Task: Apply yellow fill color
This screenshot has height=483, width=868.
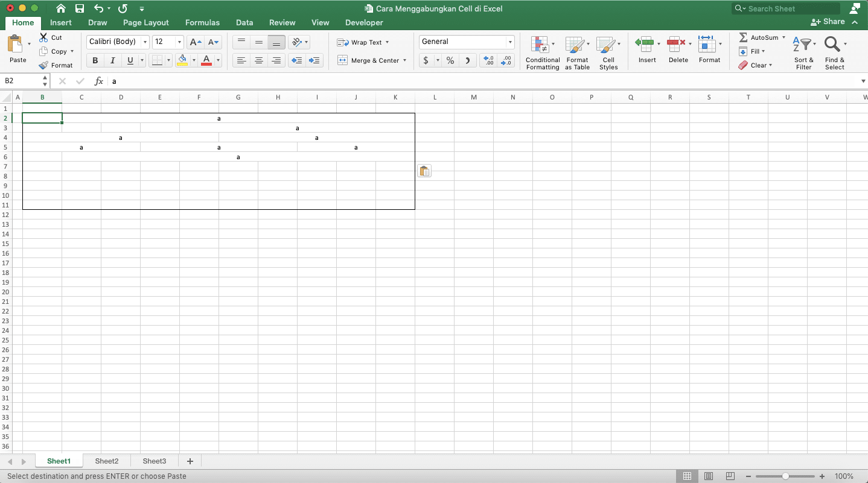Action: click(182, 60)
